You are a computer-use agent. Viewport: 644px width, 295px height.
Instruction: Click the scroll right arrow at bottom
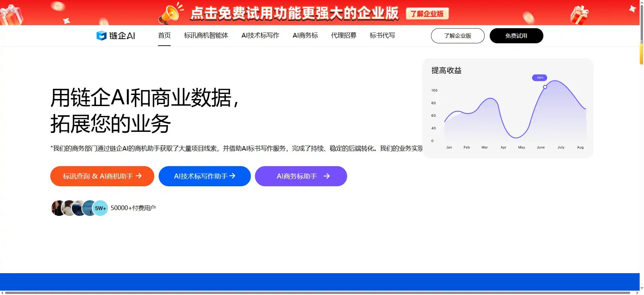pyautogui.click(x=637, y=293)
